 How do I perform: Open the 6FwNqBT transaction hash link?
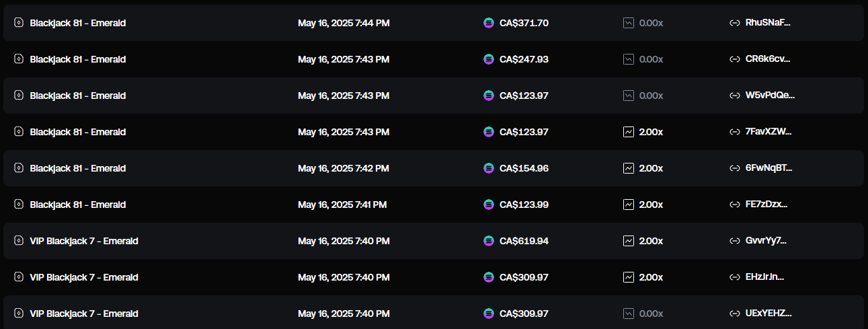pyautogui.click(x=768, y=168)
